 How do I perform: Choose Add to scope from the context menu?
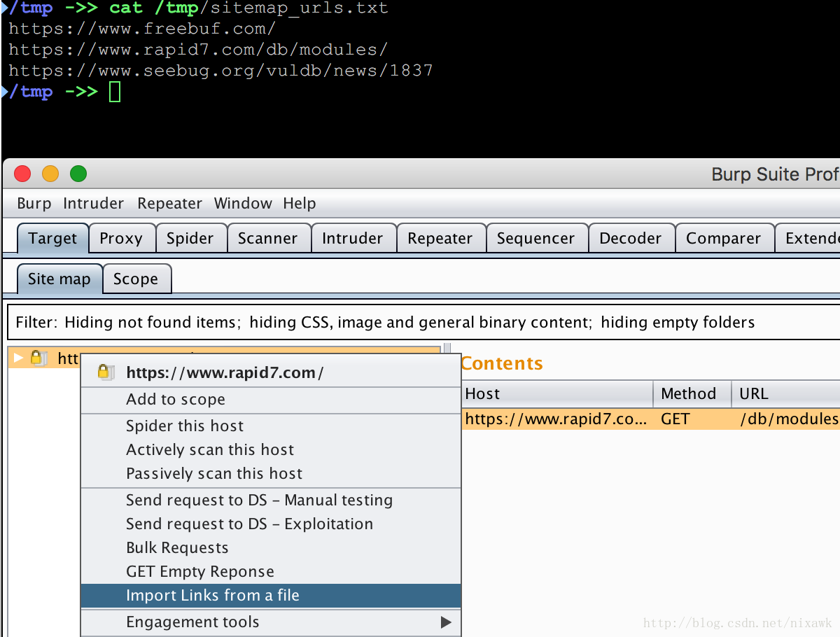271,400
